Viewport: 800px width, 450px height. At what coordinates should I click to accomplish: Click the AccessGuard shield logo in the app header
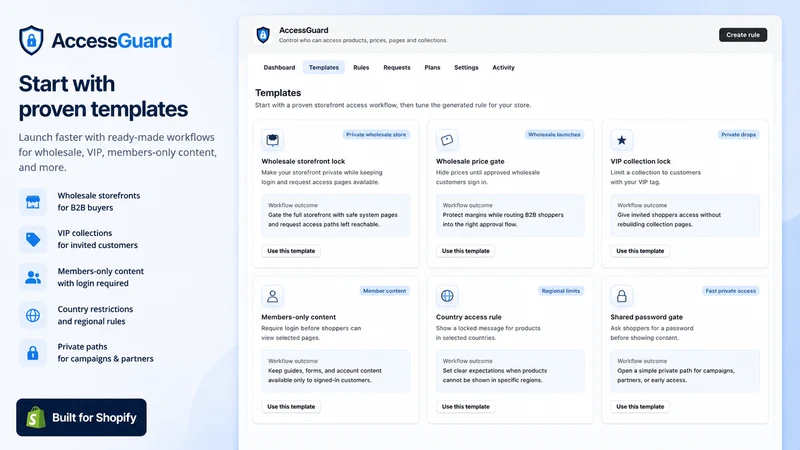(x=263, y=35)
